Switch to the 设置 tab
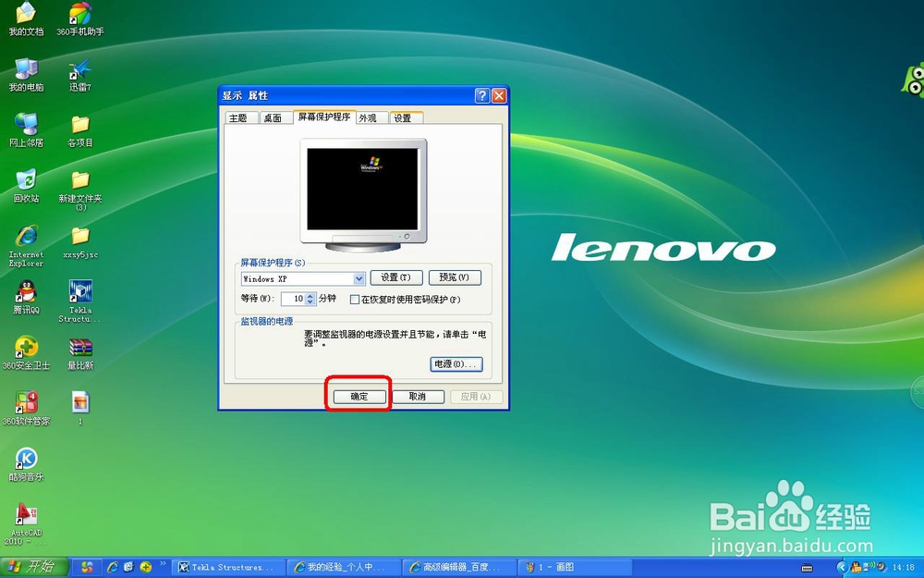 click(407, 118)
